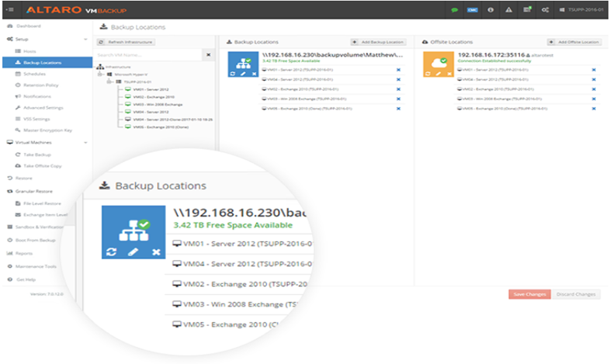Collapse the Virtual Machines section chevron

[85, 143]
